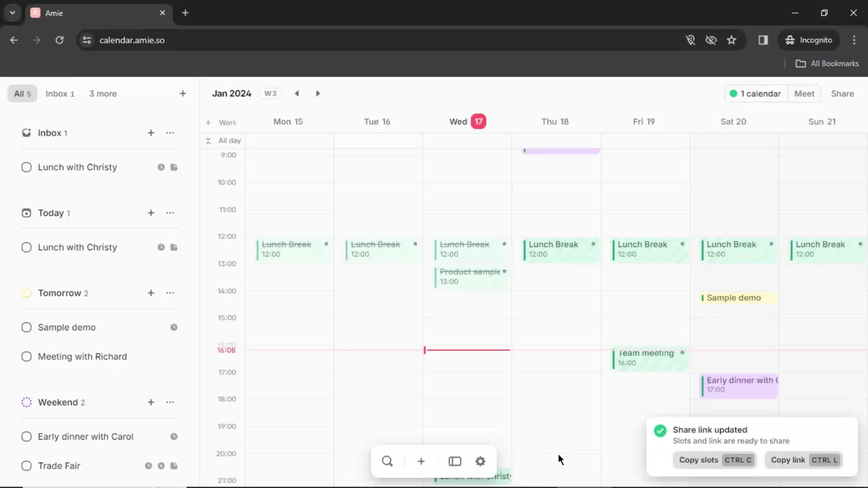Screen dimensions: 868x488
Task: Click the settings gear icon in bottom toolbar
Action: 481,461
